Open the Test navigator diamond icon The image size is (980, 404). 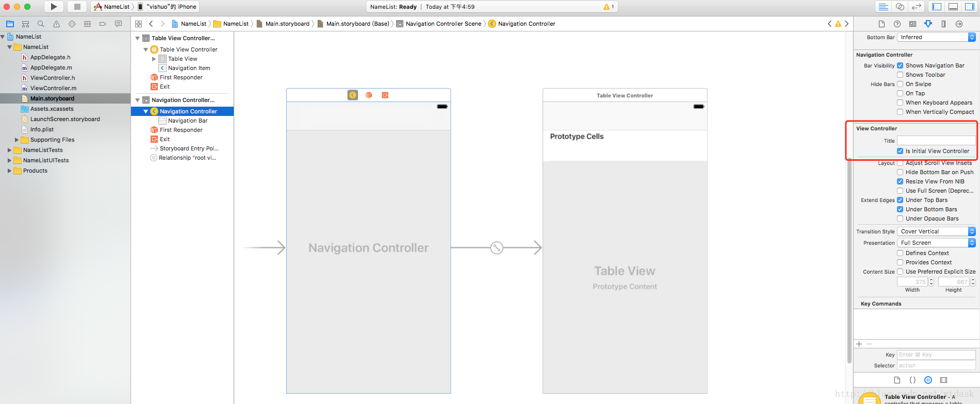coord(72,24)
